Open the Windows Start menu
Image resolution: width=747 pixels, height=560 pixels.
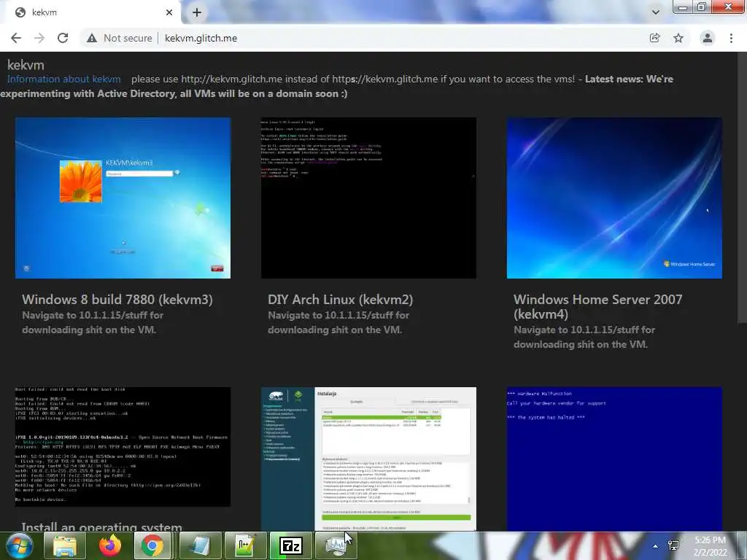pos(20,545)
